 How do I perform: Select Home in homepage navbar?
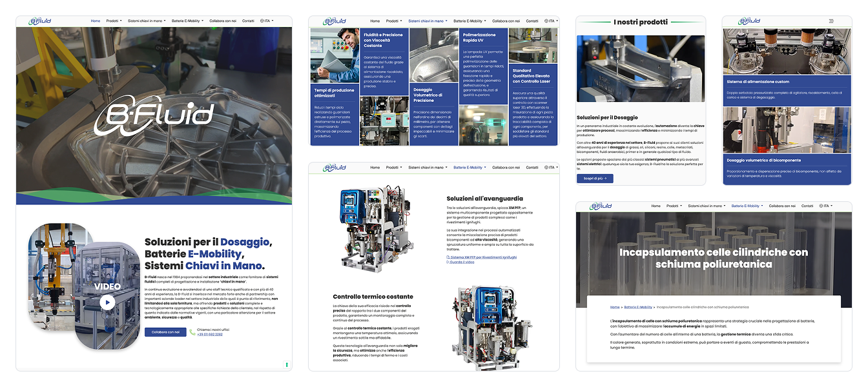pyautogui.click(x=96, y=21)
